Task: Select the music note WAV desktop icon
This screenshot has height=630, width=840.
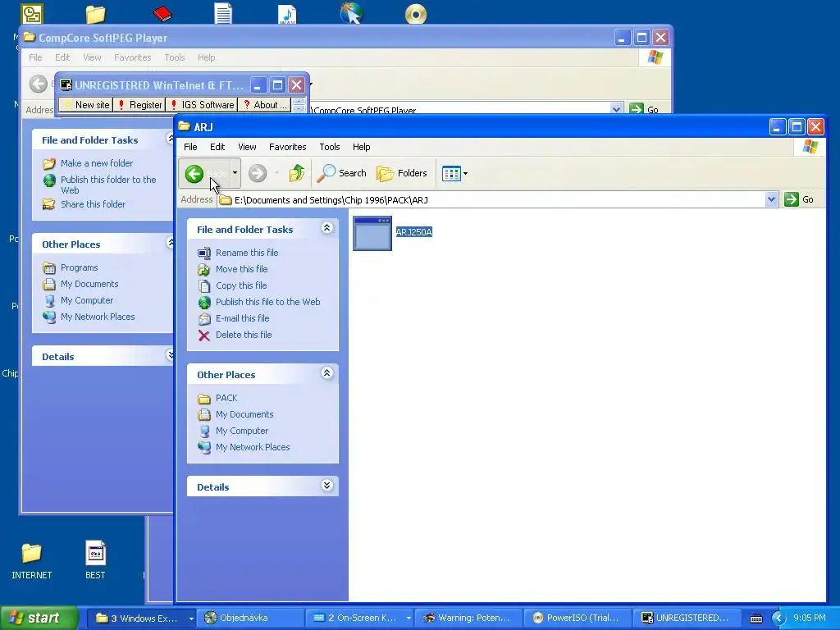Action: point(287,14)
